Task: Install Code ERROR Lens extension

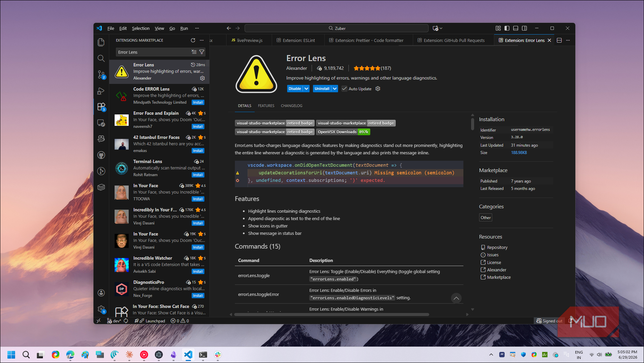Action: 198,102
